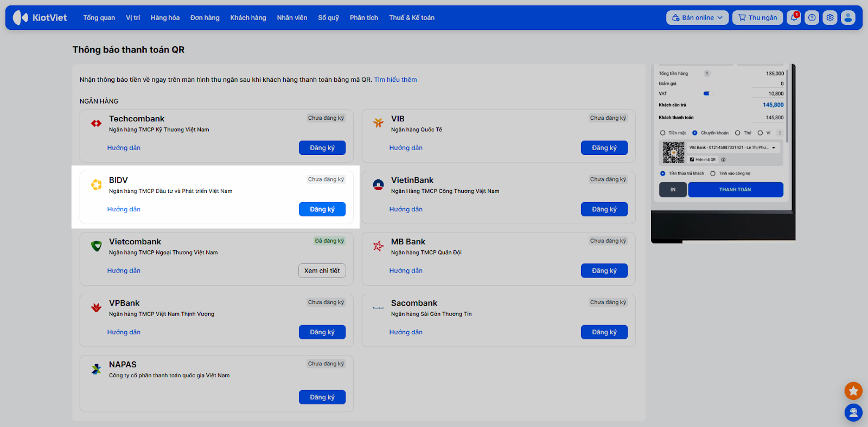868x427 pixels.
Task: Open the blue support agent chat button
Action: coord(853,413)
